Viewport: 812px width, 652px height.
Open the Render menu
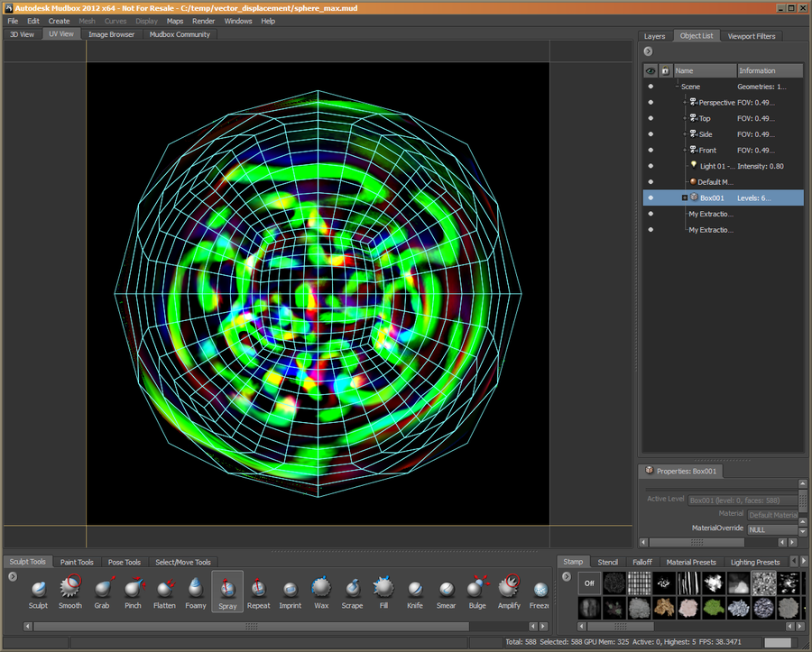click(x=203, y=21)
